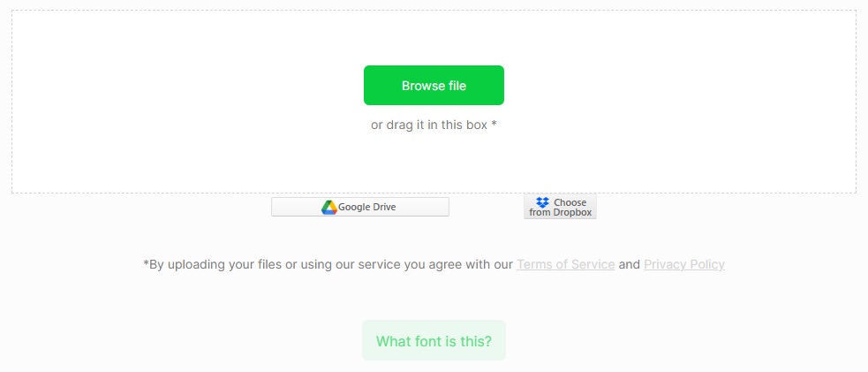Viewport: 868px width, 372px height.
Task: Click the blue Dropbox logo icon
Action: pos(542,202)
